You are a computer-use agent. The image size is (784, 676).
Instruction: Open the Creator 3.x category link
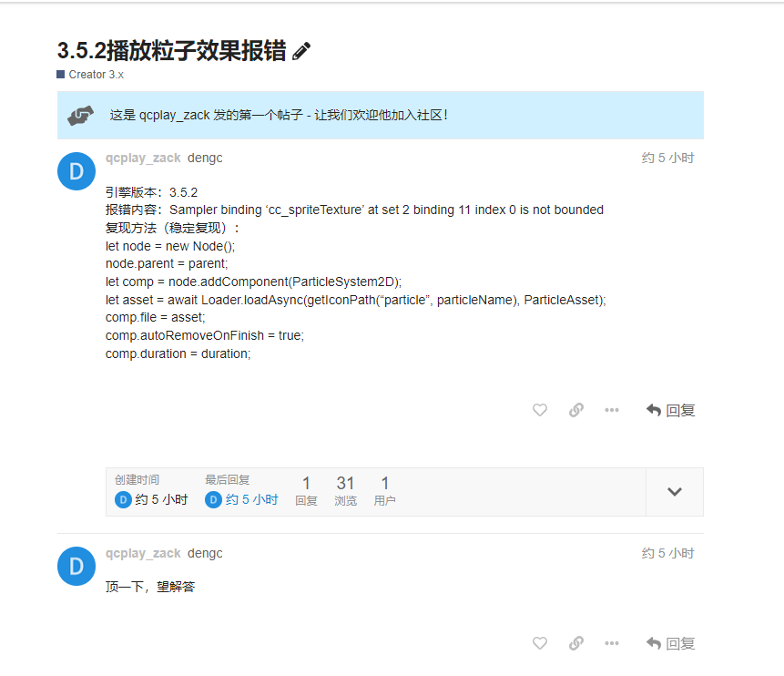(x=90, y=75)
